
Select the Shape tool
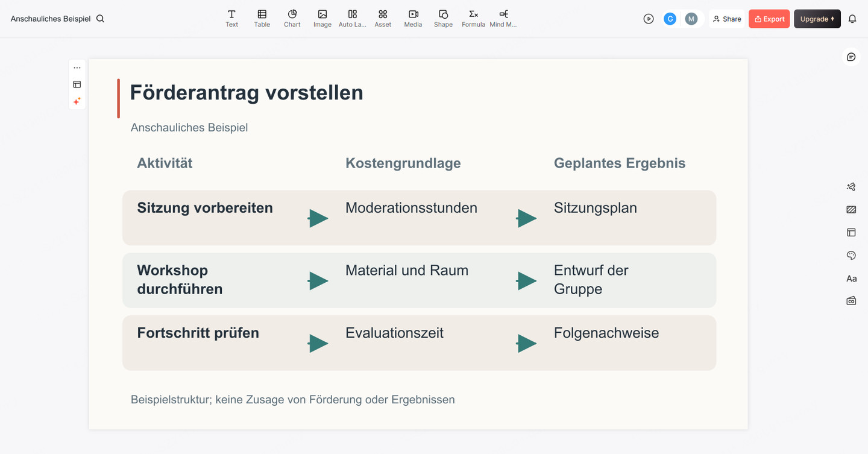[443, 19]
